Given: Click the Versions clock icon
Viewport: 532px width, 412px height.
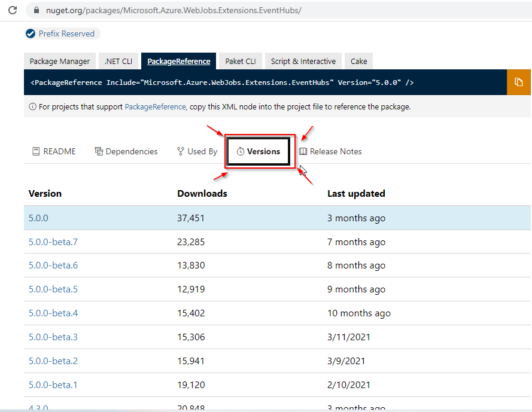Looking at the screenshot, I should 240,151.
